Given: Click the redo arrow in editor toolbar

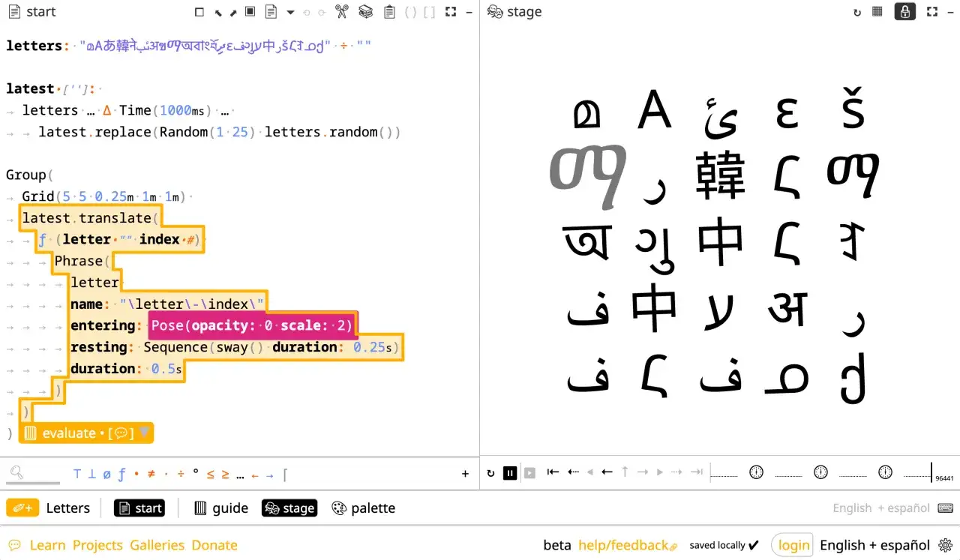Looking at the screenshot, I should pyautogui.click(x=322, y=12).
